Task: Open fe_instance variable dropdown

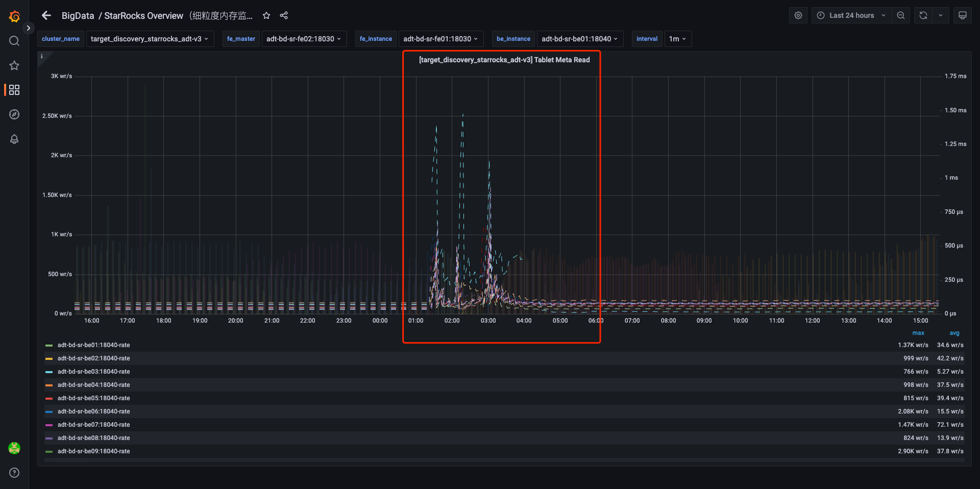Action: (x=440, y=39)
